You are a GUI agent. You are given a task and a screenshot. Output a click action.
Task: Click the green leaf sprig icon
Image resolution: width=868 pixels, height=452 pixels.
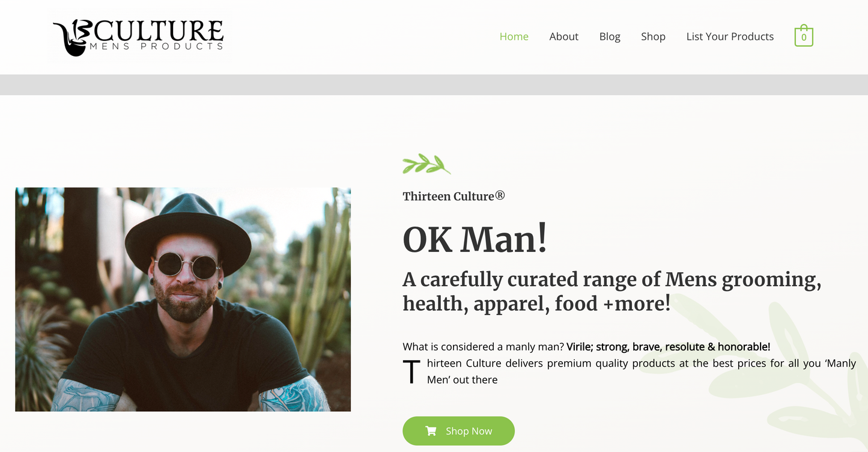click(426, 164)
